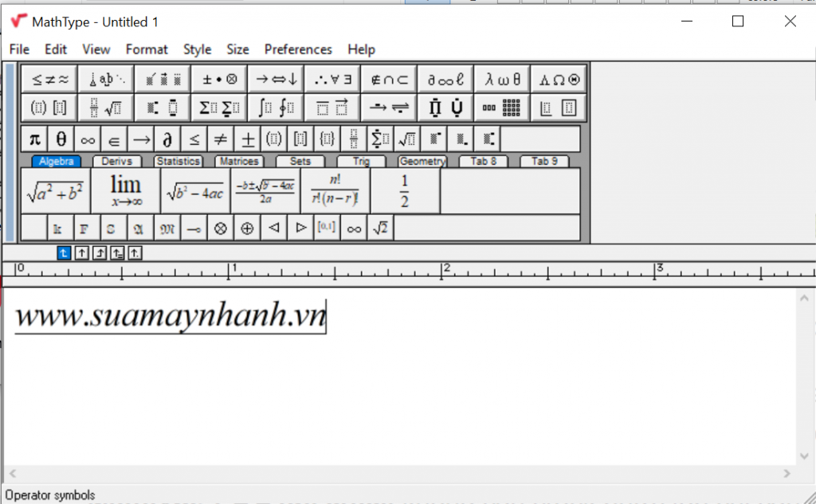Open the subscript and superscript templates palette
The height and width of the screenshot is (504, 816).
163,107
